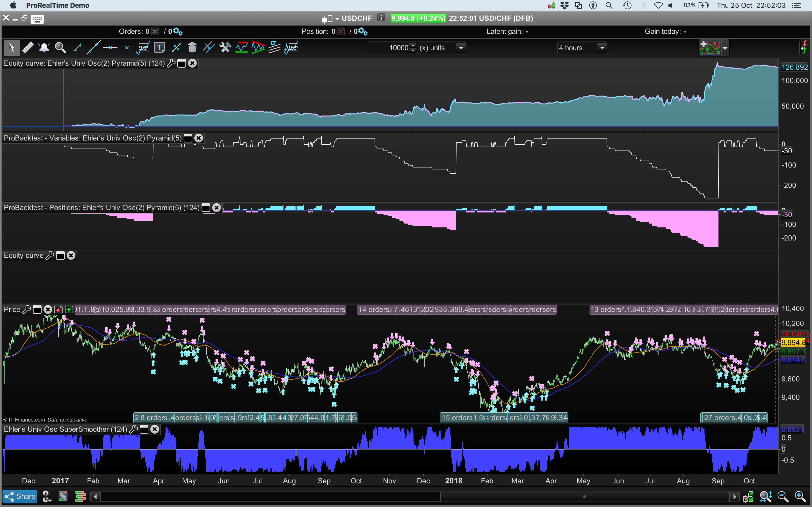
Task: Open order book icon in bottom bar
Action: point(80,496)
